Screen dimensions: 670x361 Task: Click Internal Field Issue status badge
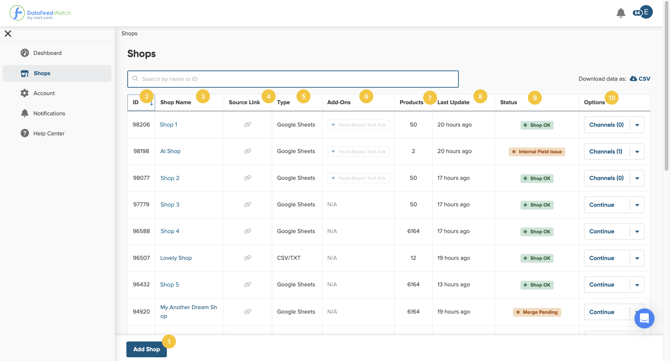coord(537,152)
